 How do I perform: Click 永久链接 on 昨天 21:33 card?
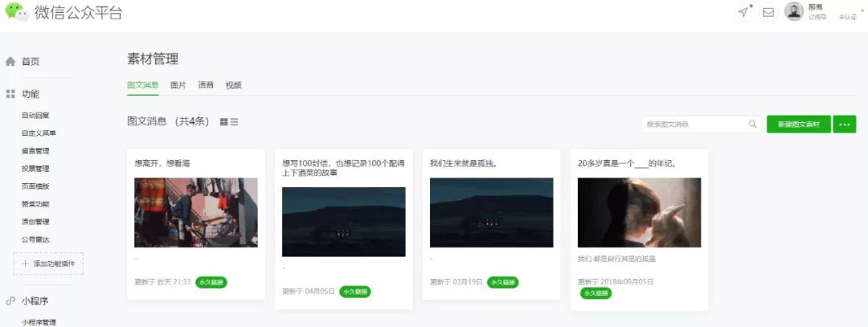pos(211,282)
